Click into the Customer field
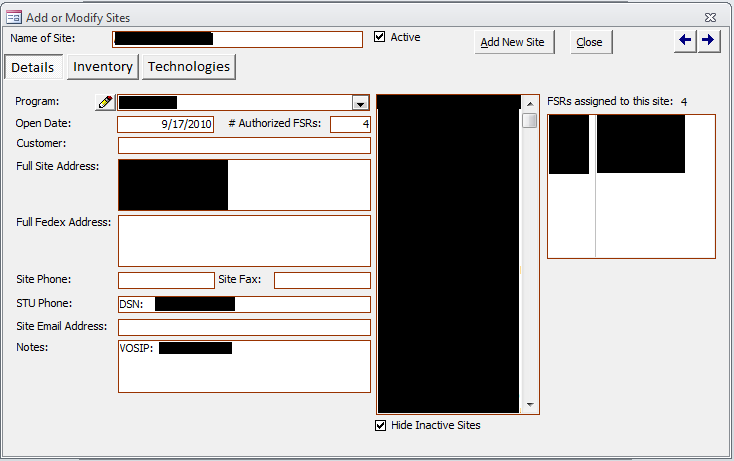The height and width of the screenshot is (461, 734). [244, 145]
